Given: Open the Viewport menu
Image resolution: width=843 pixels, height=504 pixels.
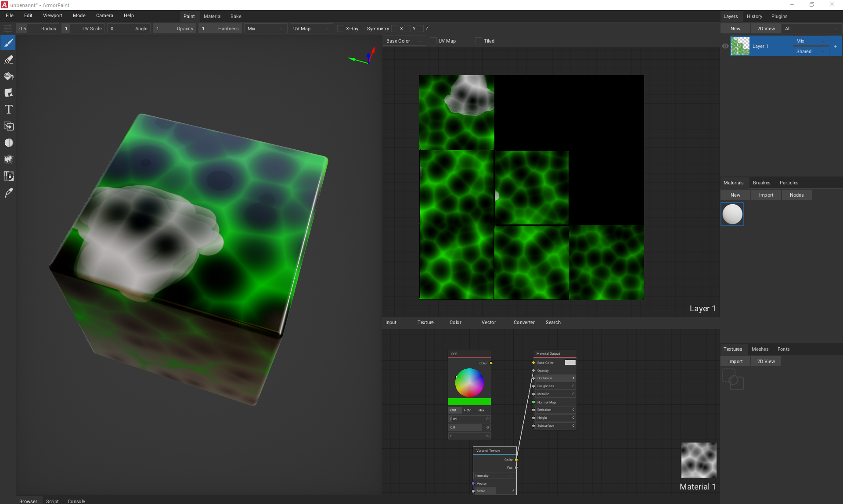Looking at the screenshot, I should point(52,15).
